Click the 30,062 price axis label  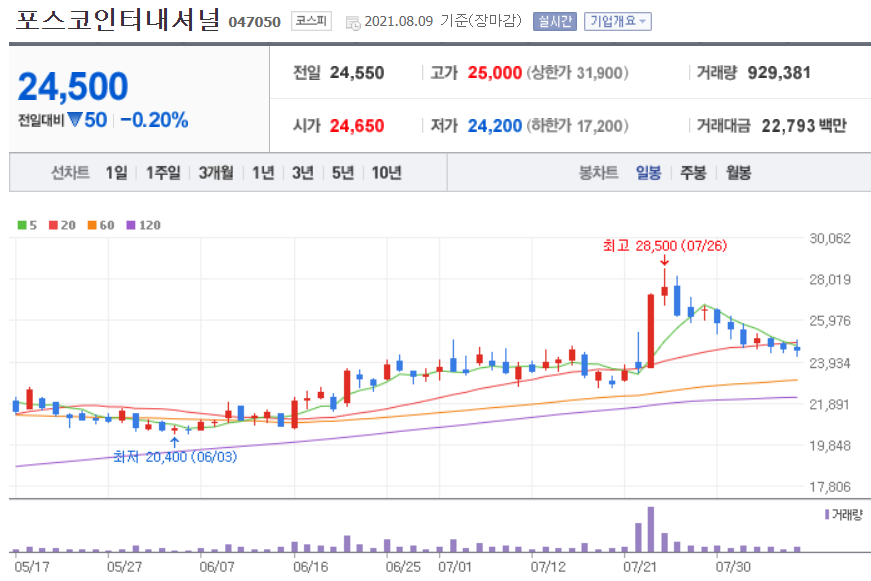(830, 239)
